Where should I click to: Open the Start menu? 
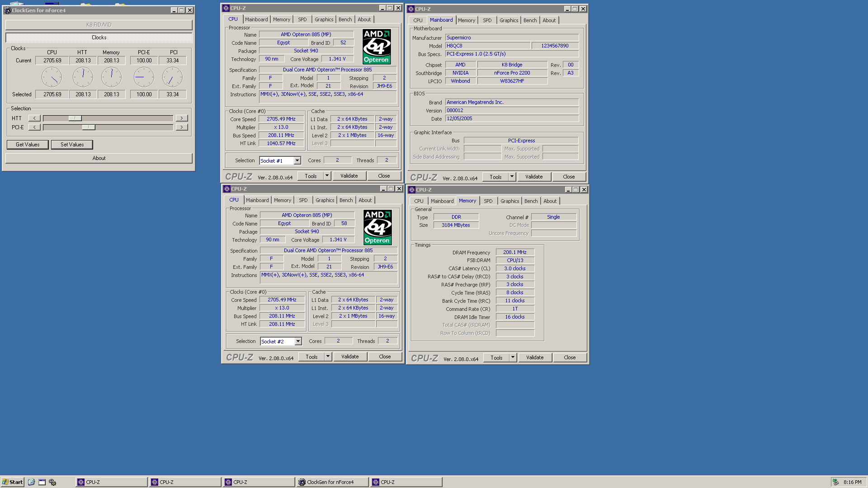pos(12,482)
